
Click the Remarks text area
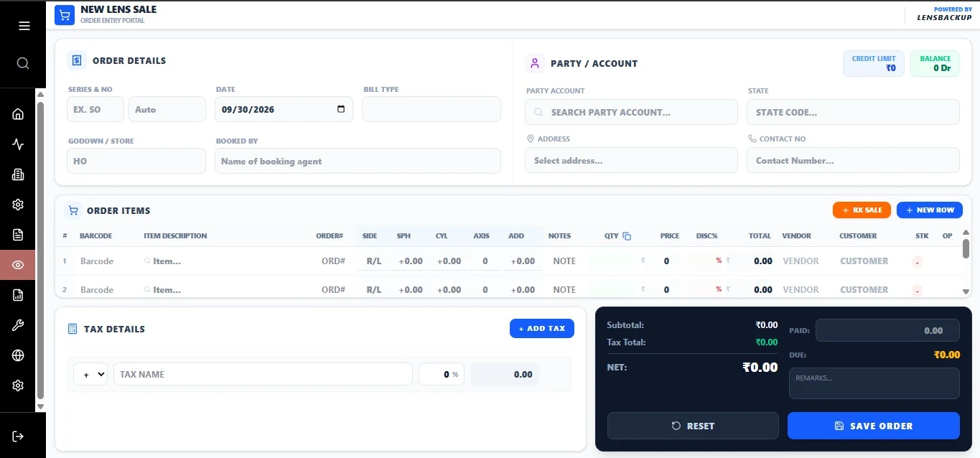point(874,383)
